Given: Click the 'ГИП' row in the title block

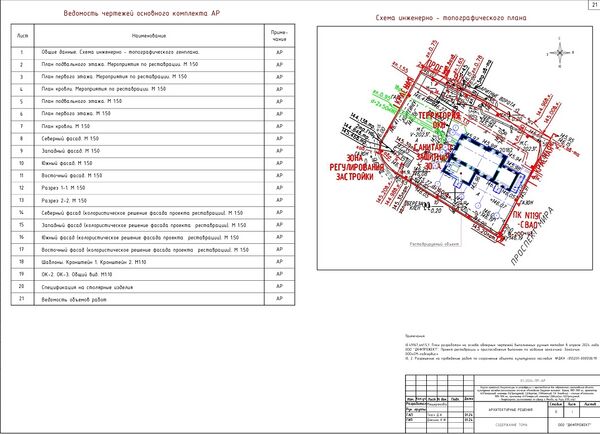Looking at the screenshot, I should [439, 420].
